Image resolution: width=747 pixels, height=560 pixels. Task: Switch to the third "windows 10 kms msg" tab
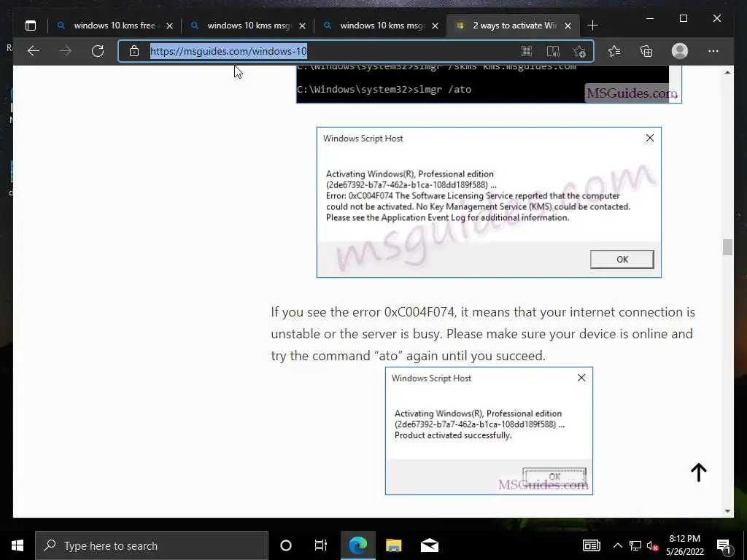(381, 26)
